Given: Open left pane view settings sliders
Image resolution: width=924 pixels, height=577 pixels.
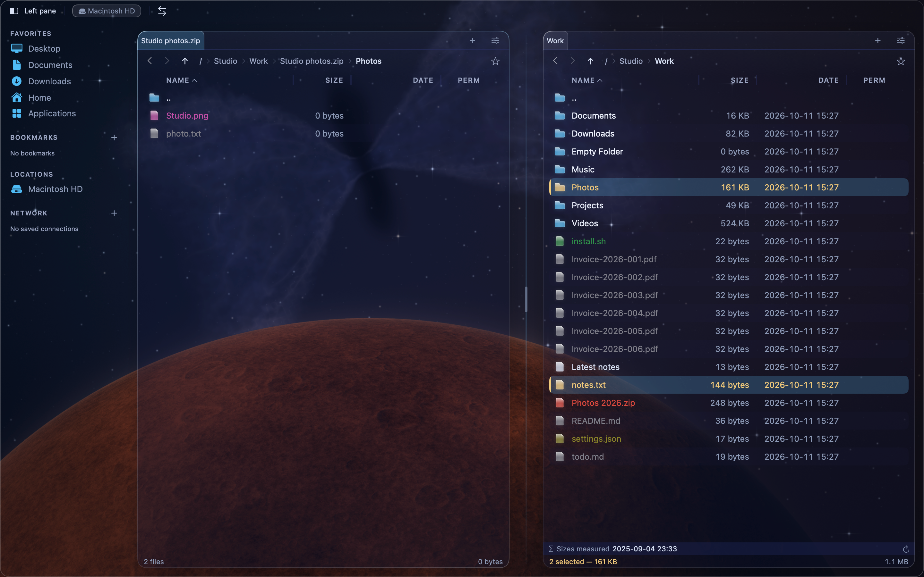Looking at the screenshot, I should [495, 40].
